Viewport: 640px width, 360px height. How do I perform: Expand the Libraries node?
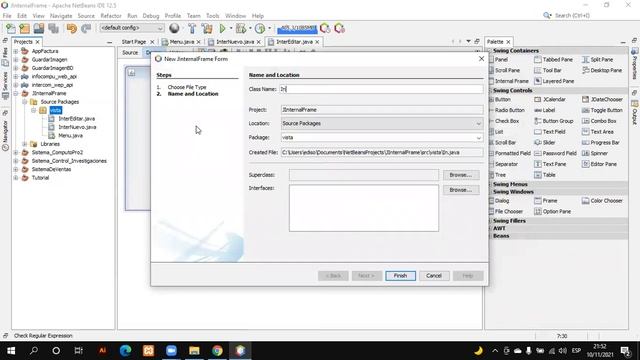pos(25,144)
